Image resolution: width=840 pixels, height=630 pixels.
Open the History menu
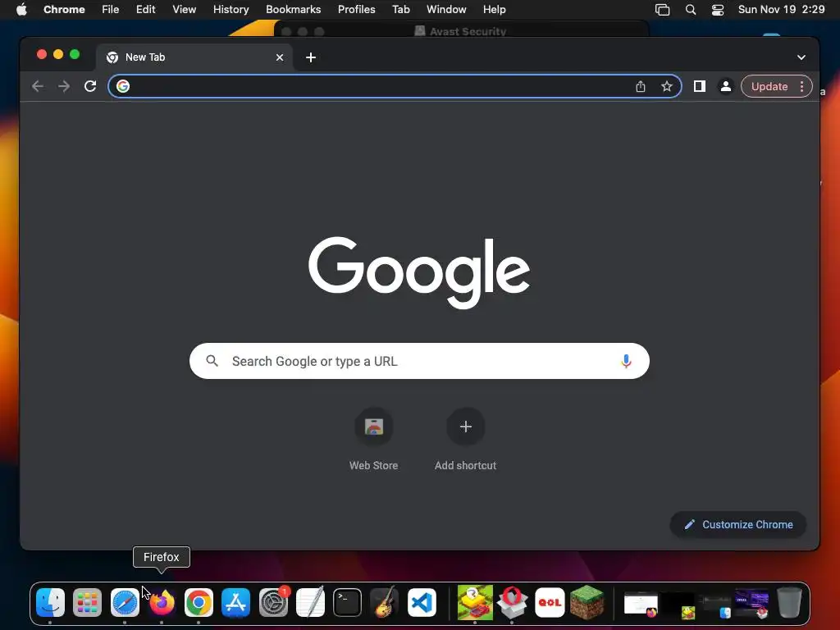click(231, 9)
